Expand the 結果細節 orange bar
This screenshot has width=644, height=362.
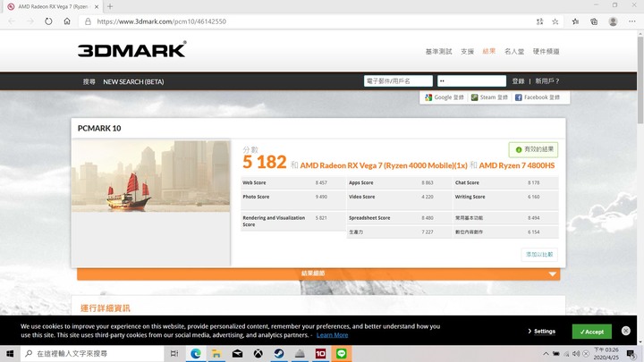tap(318, 274)
